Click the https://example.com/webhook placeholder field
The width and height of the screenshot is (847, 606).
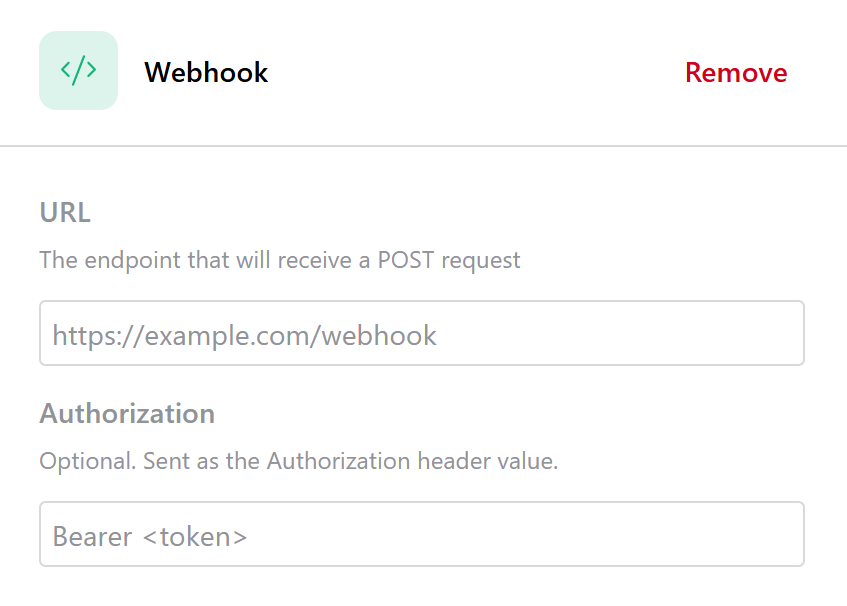[x=422, y=333]
